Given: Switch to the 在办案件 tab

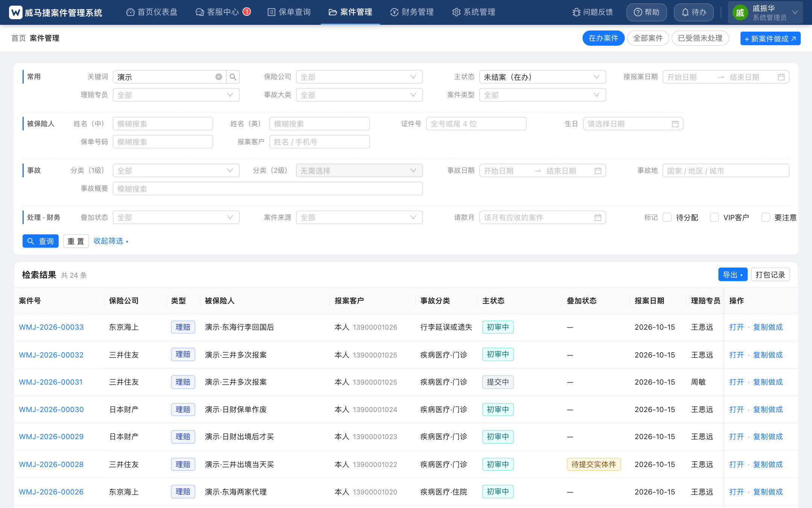Looking at the screenshot, I should (x=603, y=38).
